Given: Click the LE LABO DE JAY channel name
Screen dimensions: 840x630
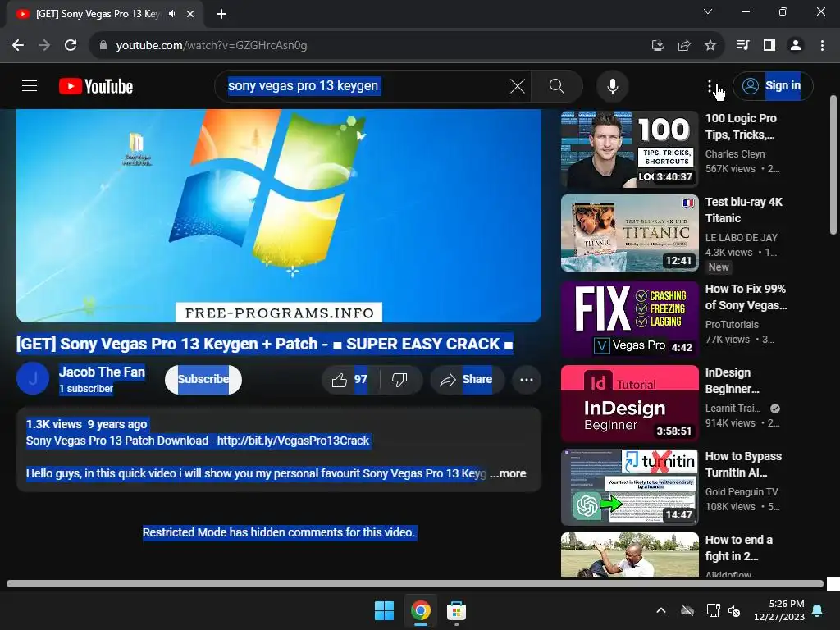Looking at the screenshot, I should 741,237.
